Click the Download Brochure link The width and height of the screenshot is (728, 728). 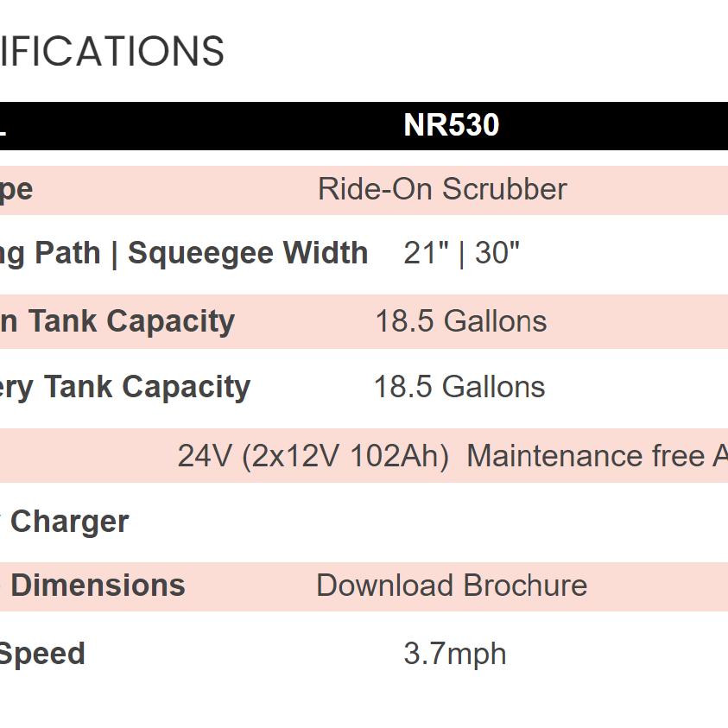tap(451, 586)
